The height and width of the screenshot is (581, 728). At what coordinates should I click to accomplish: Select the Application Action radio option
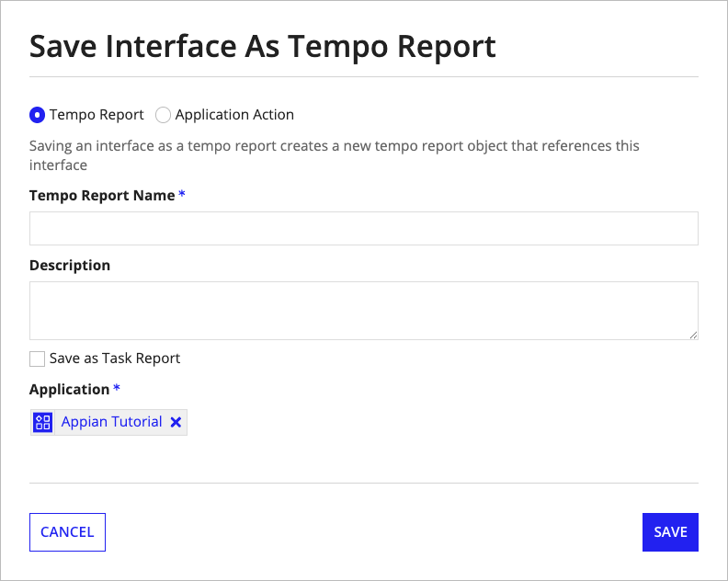tap(163, 115)
